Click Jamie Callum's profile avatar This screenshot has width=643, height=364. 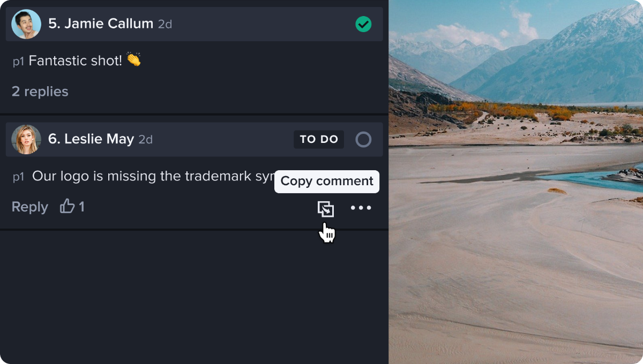26,24
